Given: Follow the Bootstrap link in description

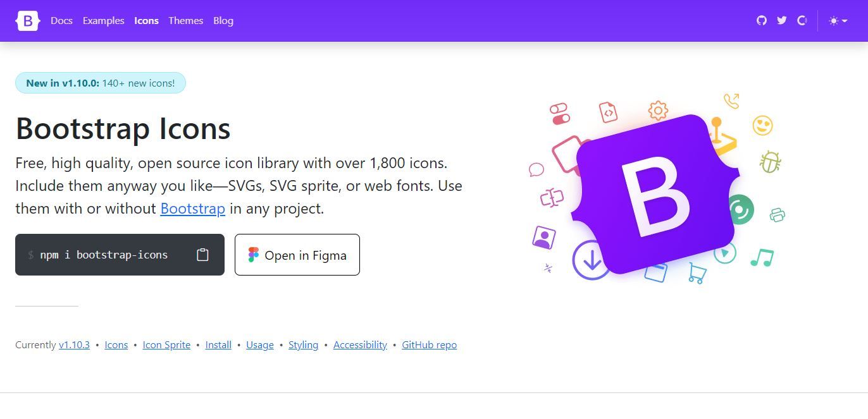Looking at the screenshot, I should pos(192,209).
